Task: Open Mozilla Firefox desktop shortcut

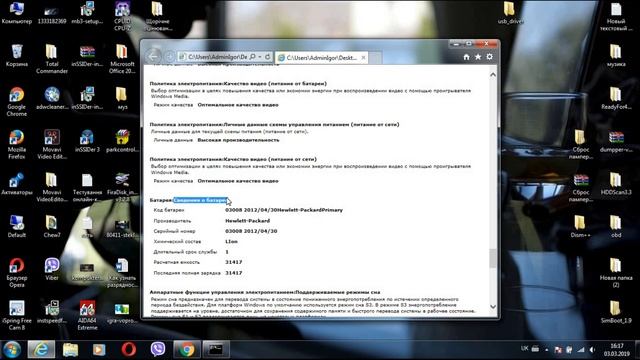Action: (17, 144)
